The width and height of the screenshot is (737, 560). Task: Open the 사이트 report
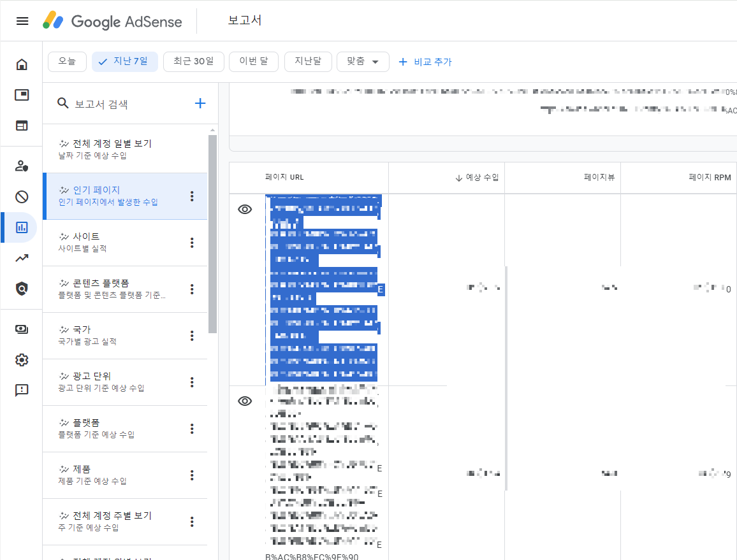125,243
